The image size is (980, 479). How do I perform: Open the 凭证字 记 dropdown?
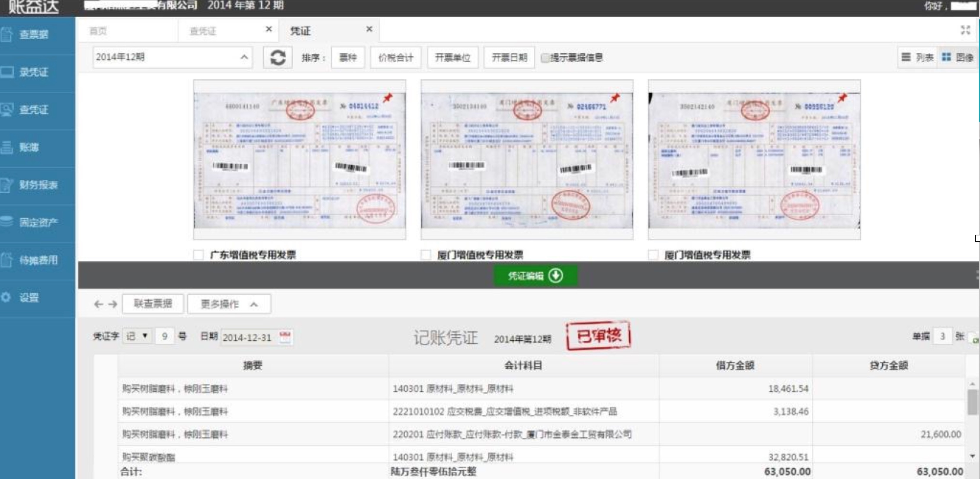(137, 336)
